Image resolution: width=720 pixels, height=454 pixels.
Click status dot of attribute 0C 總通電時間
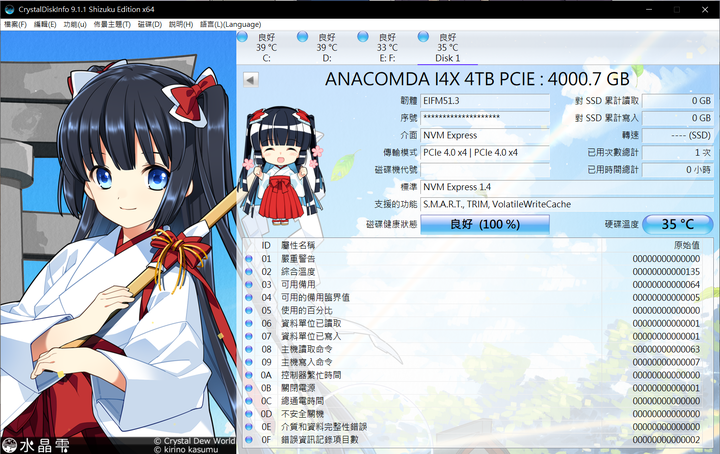(249, 401)
